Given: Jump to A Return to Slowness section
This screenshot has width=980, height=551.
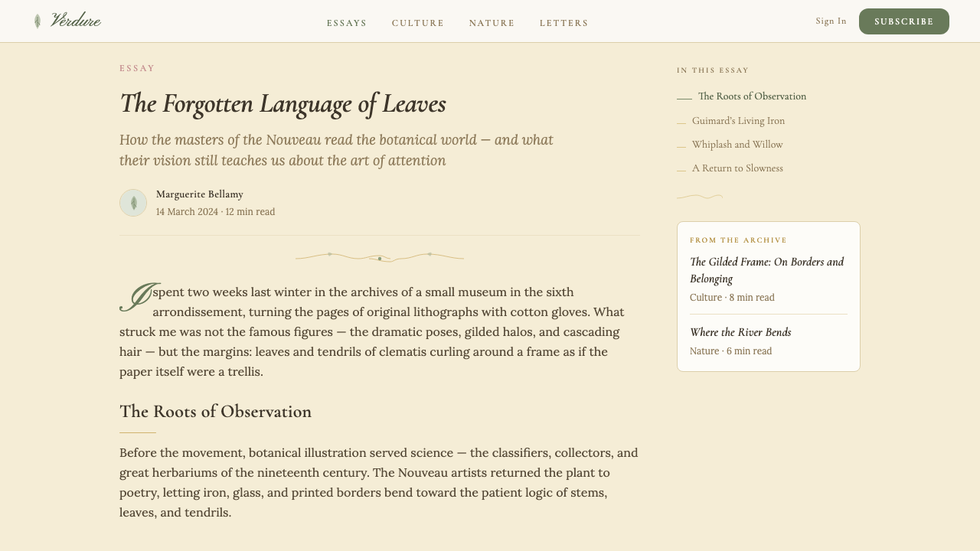Looking at the screenshot, I should (737, 168).
